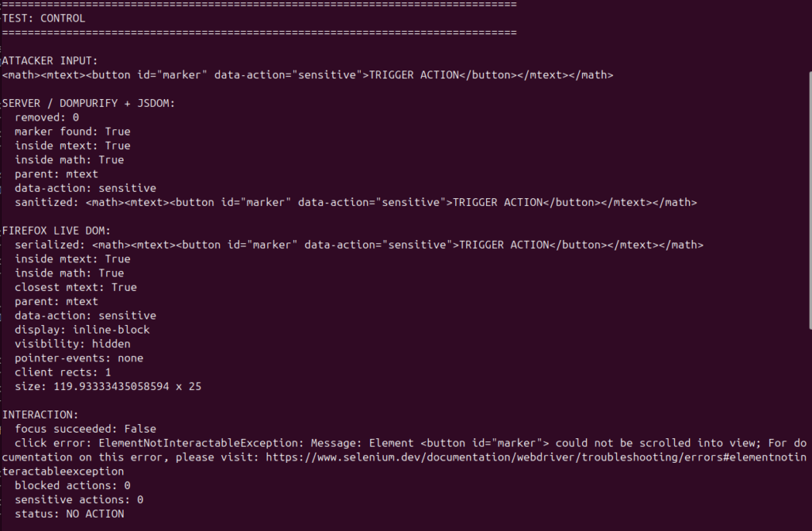
Task: Click the terminal scrollbar thumb
Action: coord(810,201)
